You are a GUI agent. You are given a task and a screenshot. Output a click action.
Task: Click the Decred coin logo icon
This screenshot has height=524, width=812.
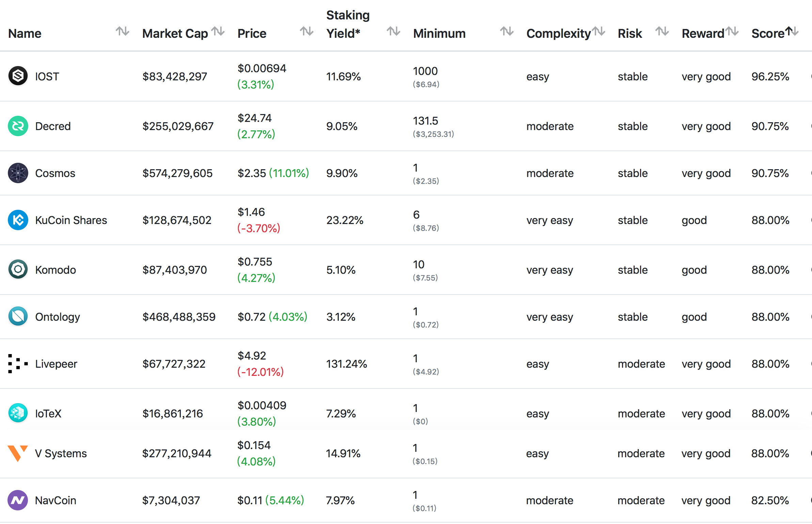(18, 126)
